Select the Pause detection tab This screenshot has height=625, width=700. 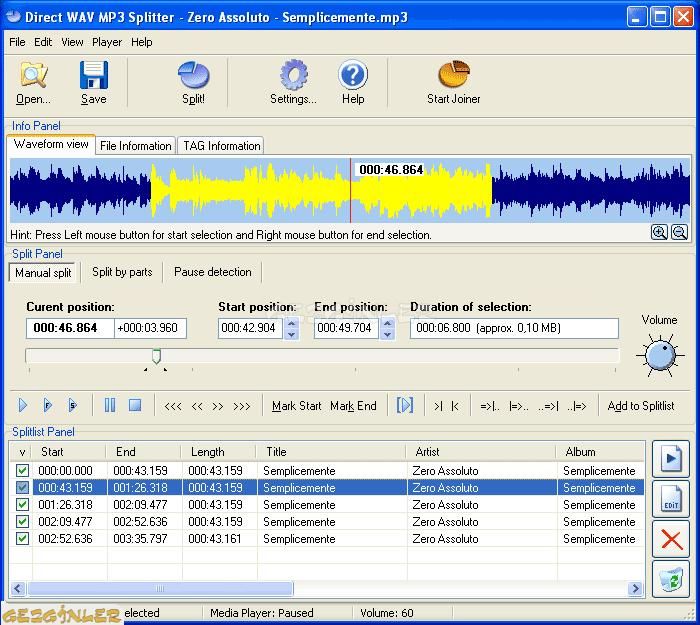pyautogui.click(x=212, y=272)
